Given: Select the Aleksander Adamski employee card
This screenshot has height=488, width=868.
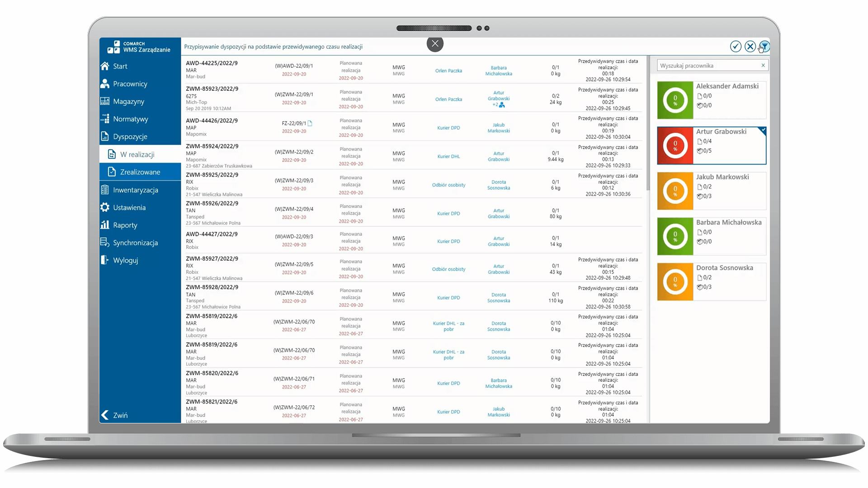Looking at the screenshot, I should coord(712,100).
